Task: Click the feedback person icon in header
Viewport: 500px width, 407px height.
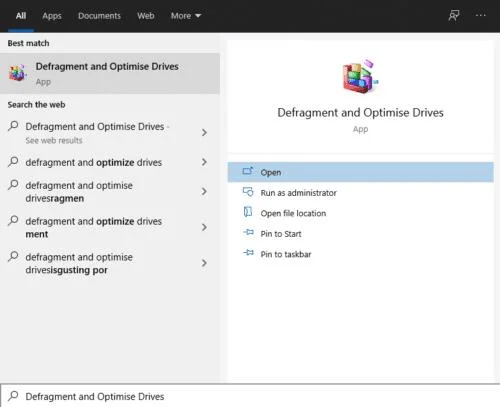Action: 454,15
